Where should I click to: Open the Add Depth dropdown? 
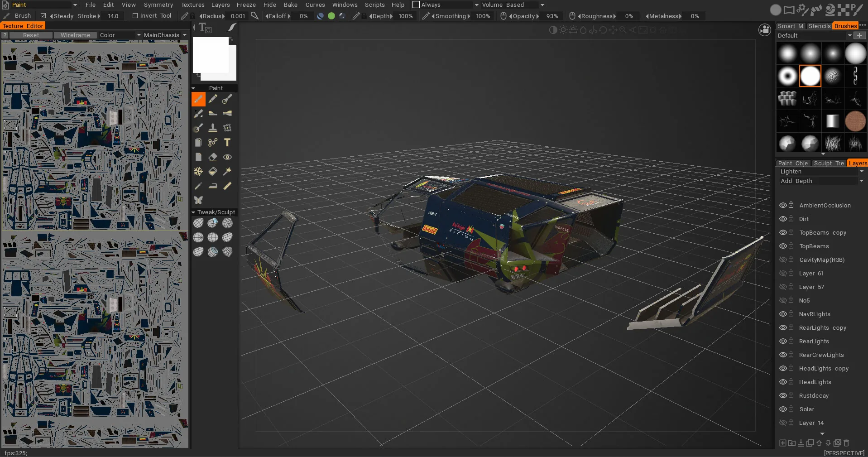821,181
